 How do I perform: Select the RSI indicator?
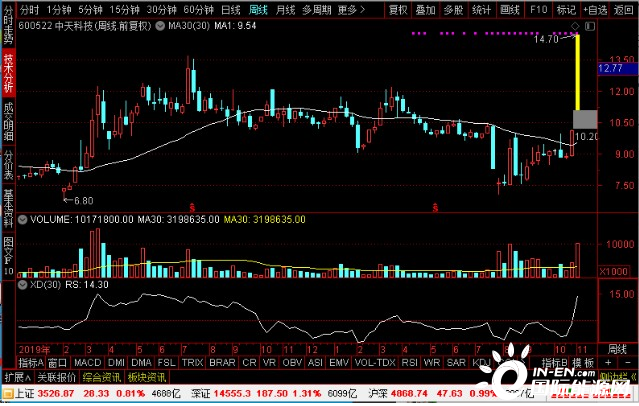(408, 362)
